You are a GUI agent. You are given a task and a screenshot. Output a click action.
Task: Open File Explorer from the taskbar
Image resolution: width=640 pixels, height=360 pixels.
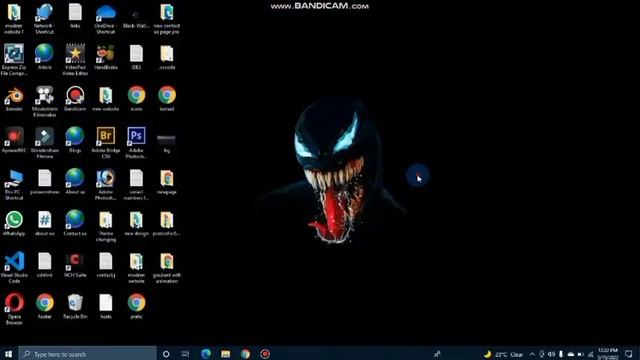(x=225, y=354)
